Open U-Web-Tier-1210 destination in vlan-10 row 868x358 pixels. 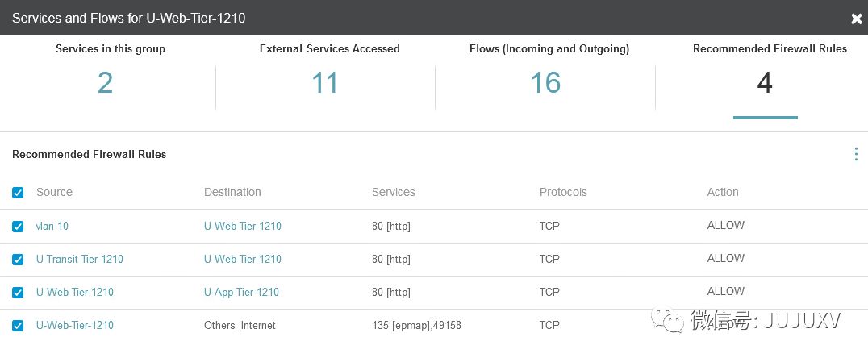click(x=243, y=227)
